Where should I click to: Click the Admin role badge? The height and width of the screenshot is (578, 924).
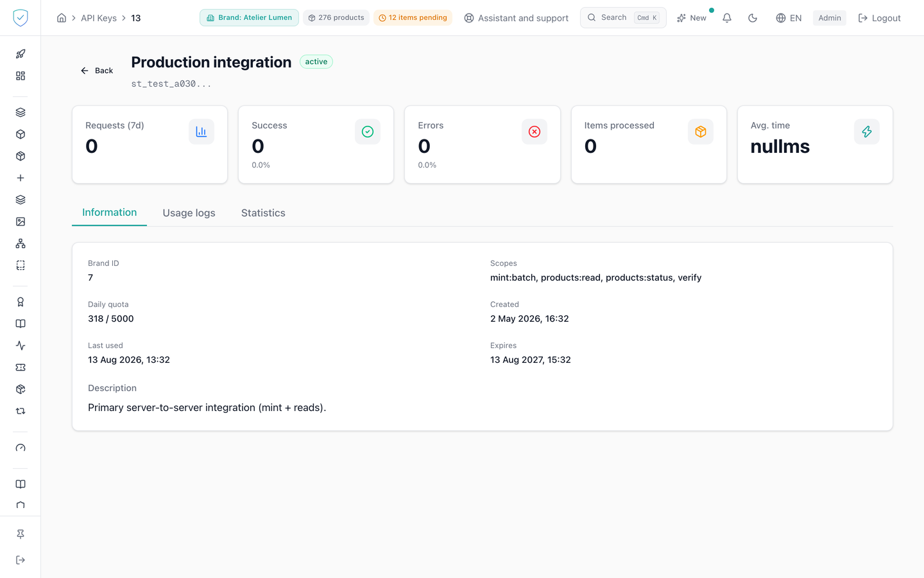click(830, 18)
